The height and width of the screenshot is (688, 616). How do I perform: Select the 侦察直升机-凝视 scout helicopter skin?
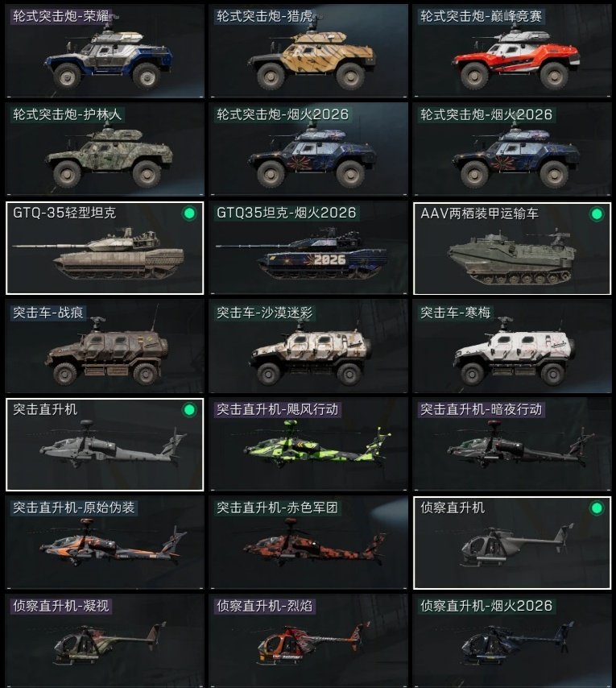point(105,640)
